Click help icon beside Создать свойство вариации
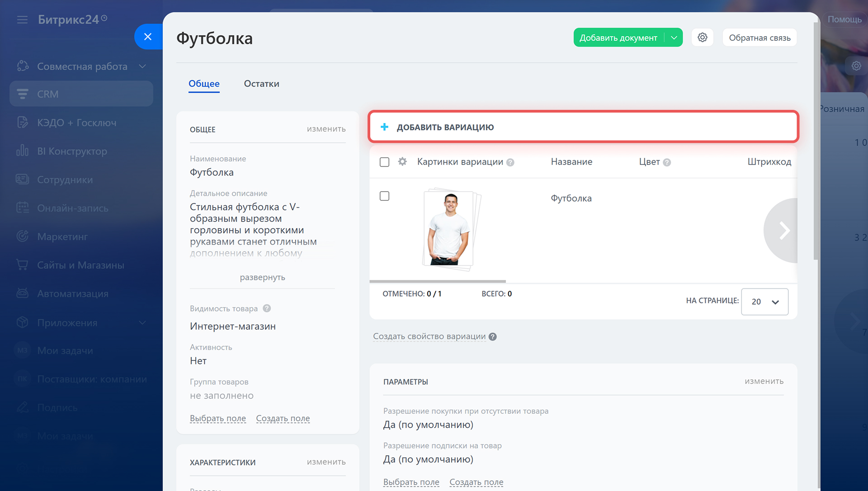The image size is (868, 491). tap(493, 336)
